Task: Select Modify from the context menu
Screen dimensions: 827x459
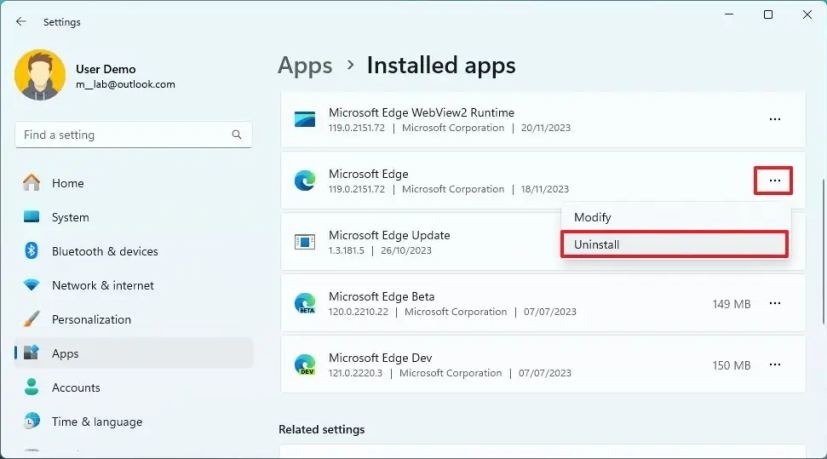Action: pos(674,217)
